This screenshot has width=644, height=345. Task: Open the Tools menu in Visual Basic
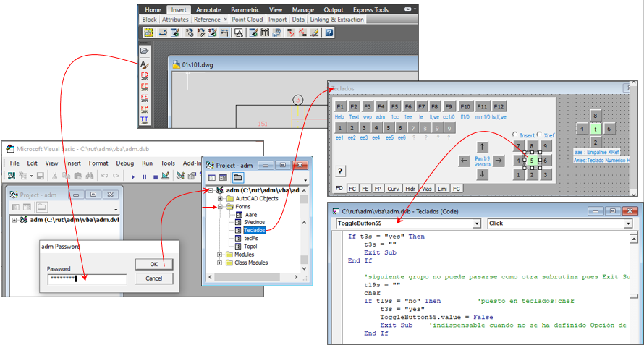[168, 163]
